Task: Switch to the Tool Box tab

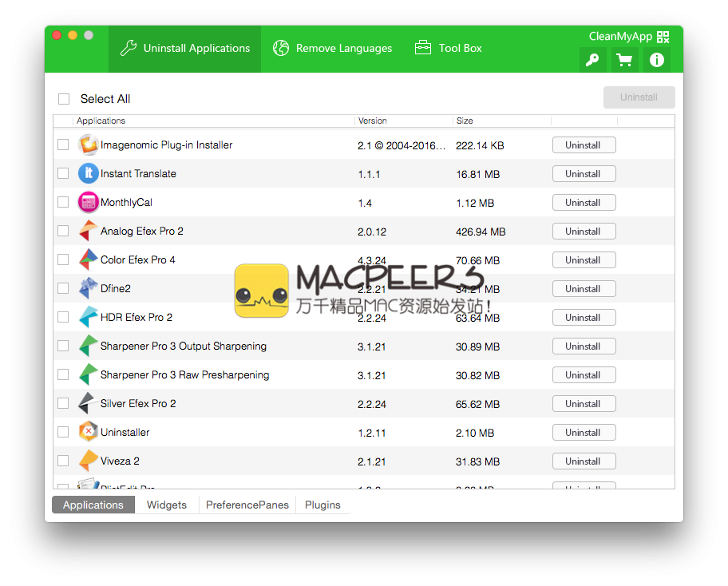Action: pyautogui.click(x=448, y=49)
